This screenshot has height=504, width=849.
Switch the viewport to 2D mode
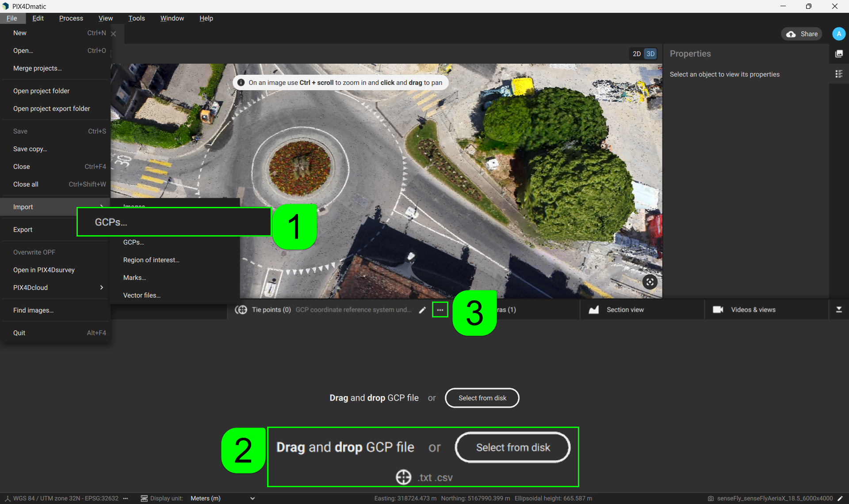(x=636, y=53)
